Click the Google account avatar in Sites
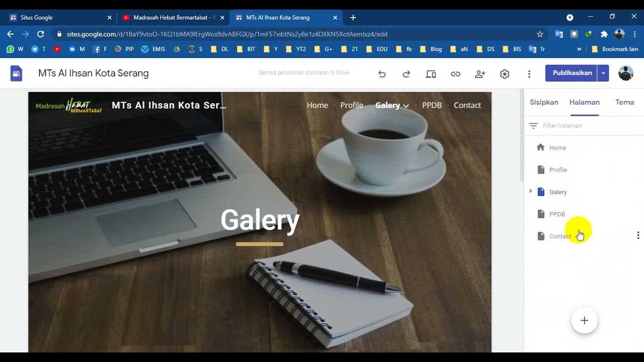This screenshot has width=644, height=362. 625,73
